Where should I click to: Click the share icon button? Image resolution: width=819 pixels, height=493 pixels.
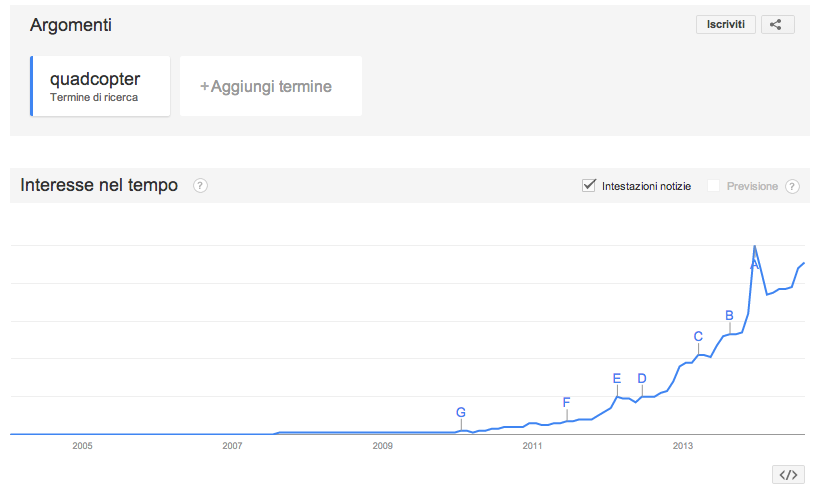point(777,25)
